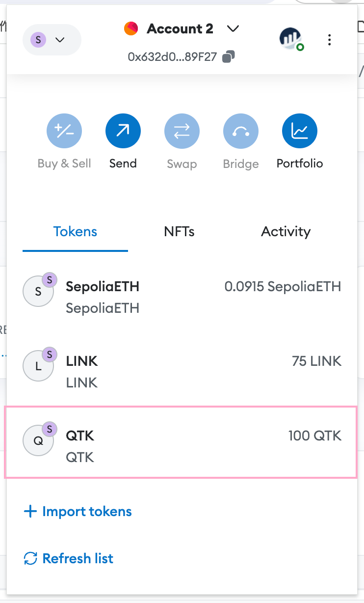
Task: Switch to the NFTs tab
Action: point(180,232)
